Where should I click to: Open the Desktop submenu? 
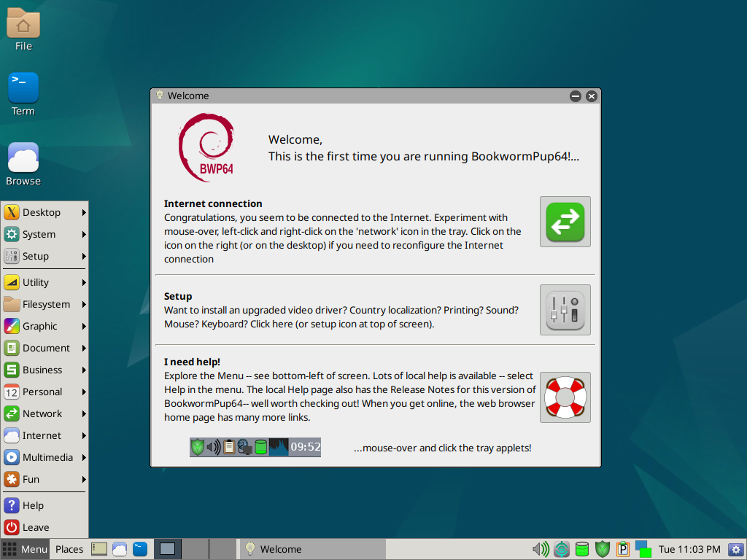(44, 212)
